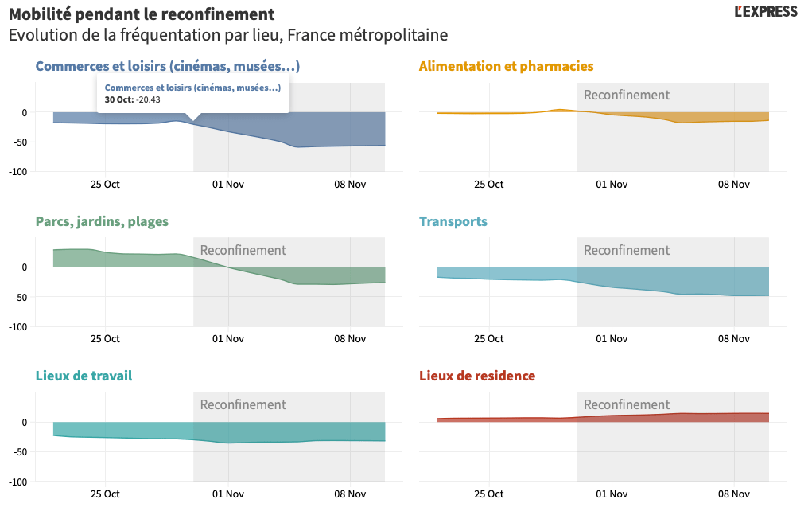Select the 'Lieux de residence' heading
Screen dimensions: 812x515
point(477,376)
